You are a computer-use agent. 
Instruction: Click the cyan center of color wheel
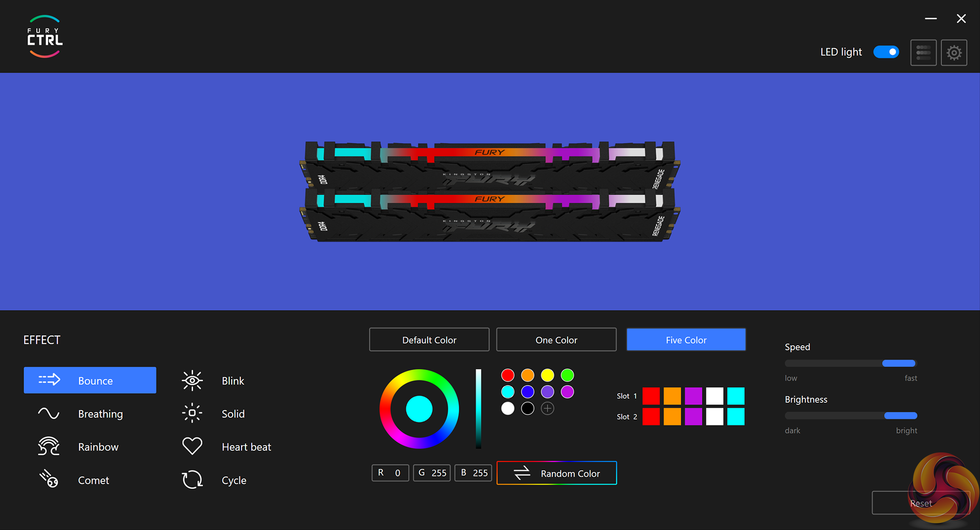419,409
